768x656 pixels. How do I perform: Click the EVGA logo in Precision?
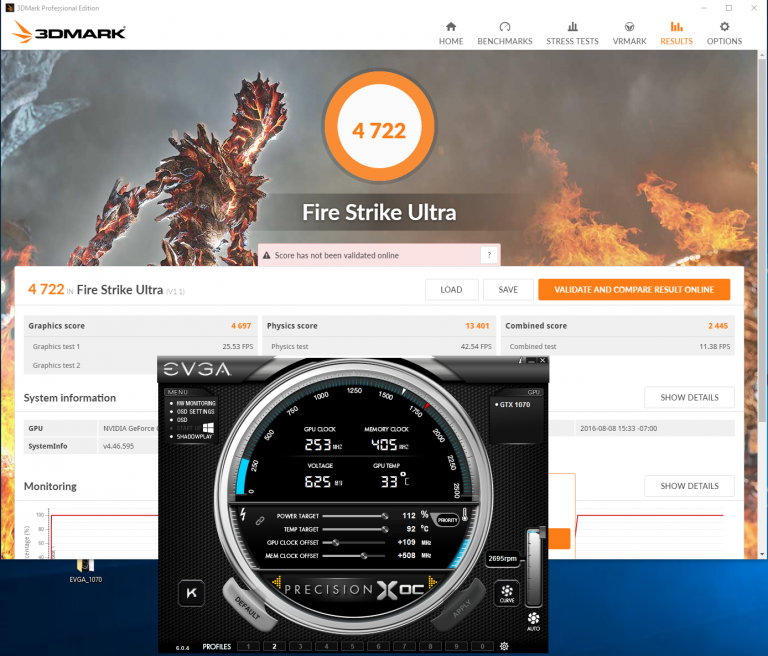(197, 369)
